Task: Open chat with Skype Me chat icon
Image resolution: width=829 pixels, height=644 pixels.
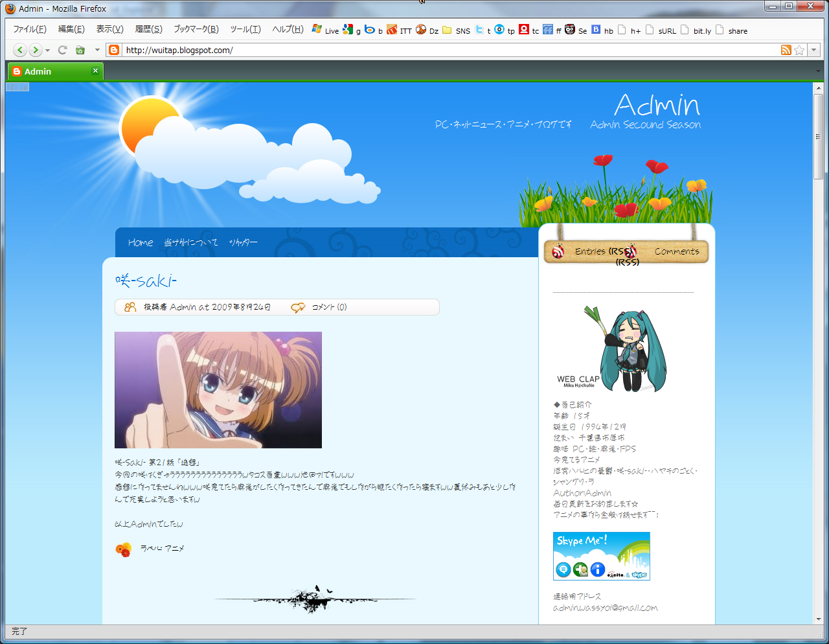Action: tap(563, 569)
